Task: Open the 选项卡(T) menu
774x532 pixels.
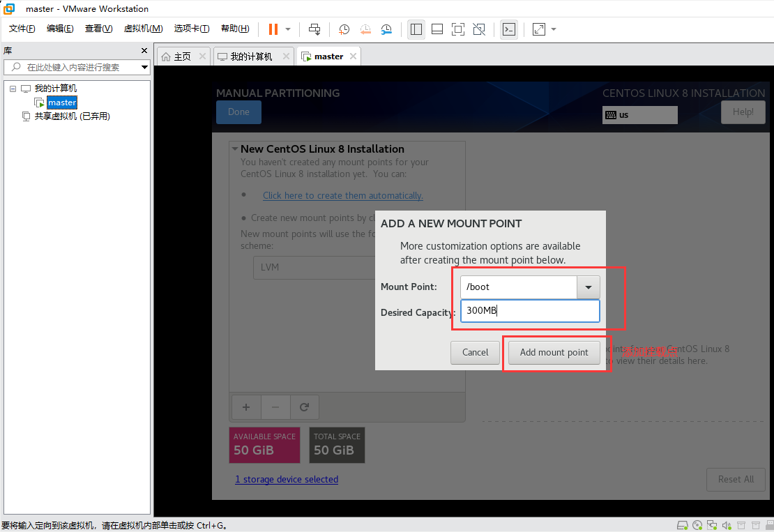Action: click(192, 29)
